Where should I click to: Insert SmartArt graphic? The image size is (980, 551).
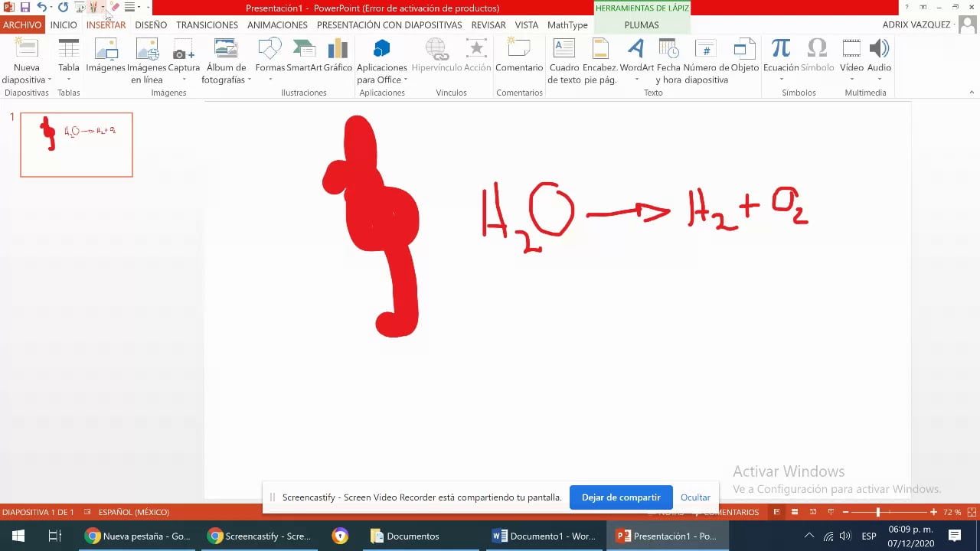point(304,55)
